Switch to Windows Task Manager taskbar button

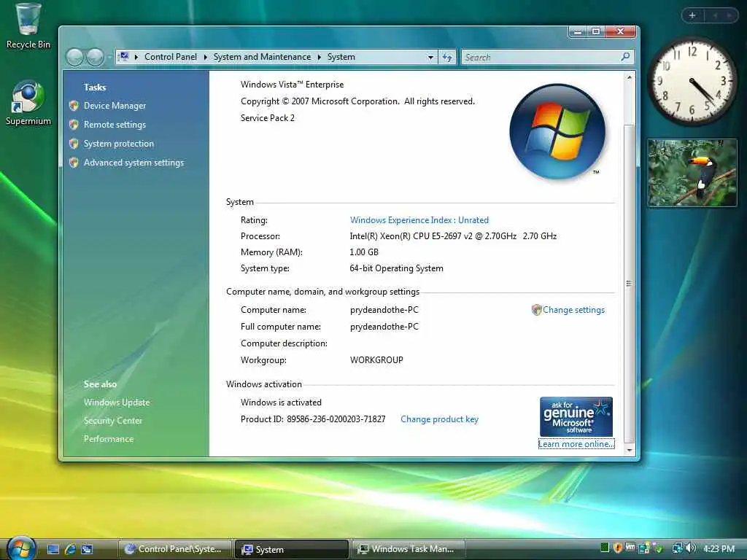408,549
